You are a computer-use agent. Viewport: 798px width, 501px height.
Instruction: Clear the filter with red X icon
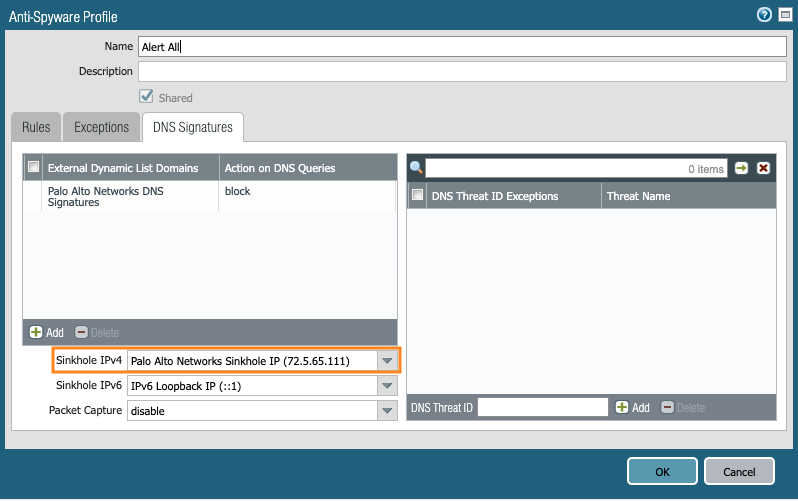(x=763, y=168)
